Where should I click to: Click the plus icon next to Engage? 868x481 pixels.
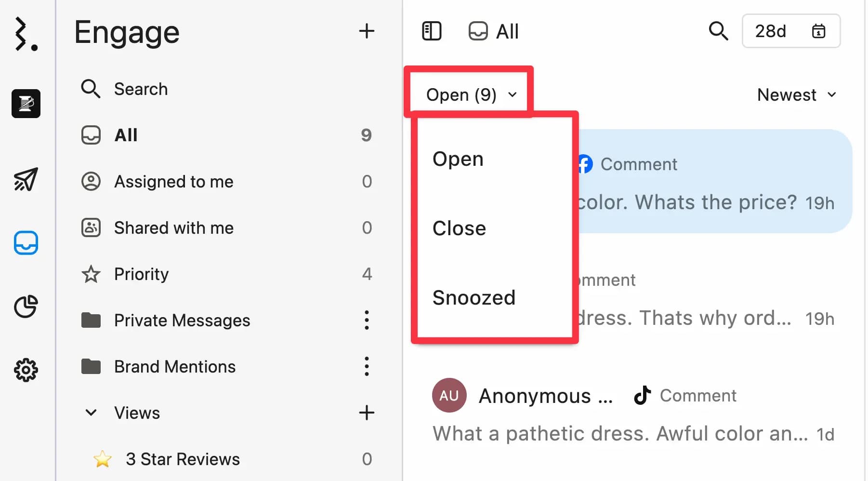pos(367,31)
